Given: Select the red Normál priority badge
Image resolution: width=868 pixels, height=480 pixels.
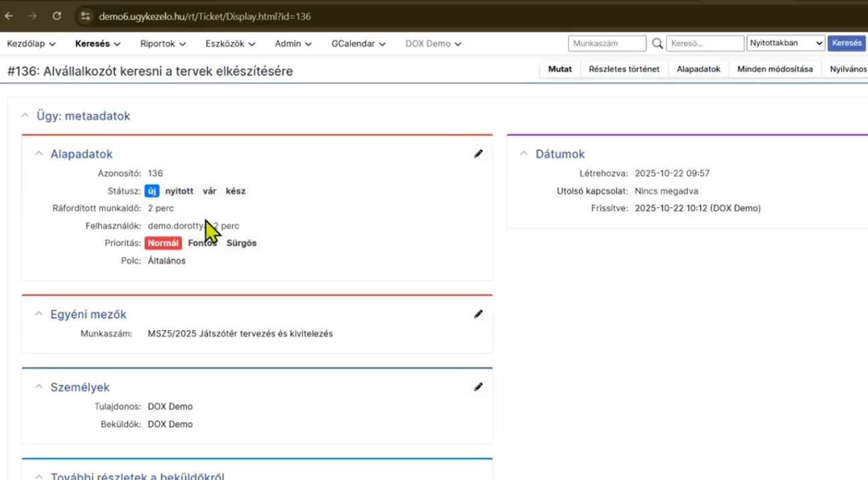Looking at the screenshot, I should (x=163, y=243).
